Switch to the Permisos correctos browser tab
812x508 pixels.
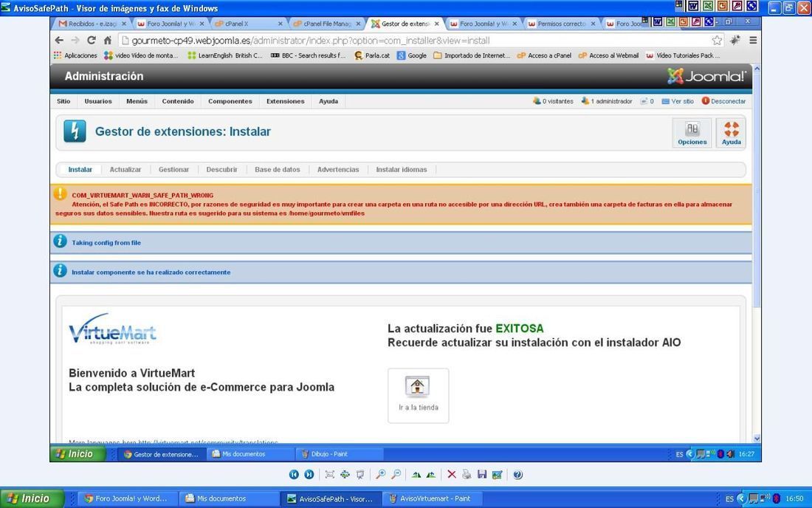click(x=561, y=24)
